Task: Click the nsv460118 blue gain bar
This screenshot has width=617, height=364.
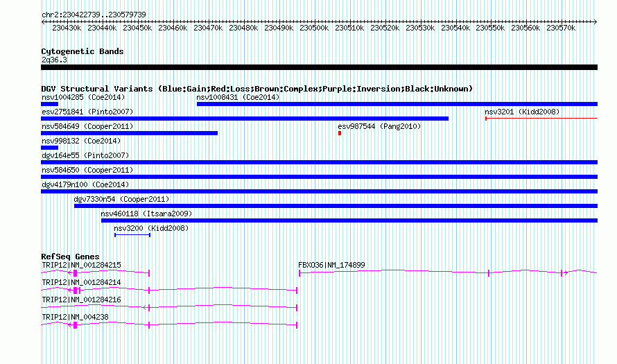Action: click(349, 220)
